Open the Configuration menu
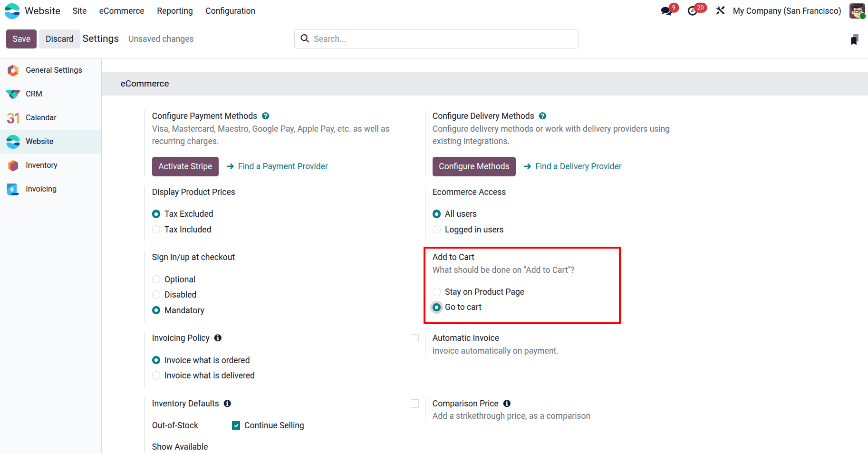The image size is (868, 453). pos(230,11)
